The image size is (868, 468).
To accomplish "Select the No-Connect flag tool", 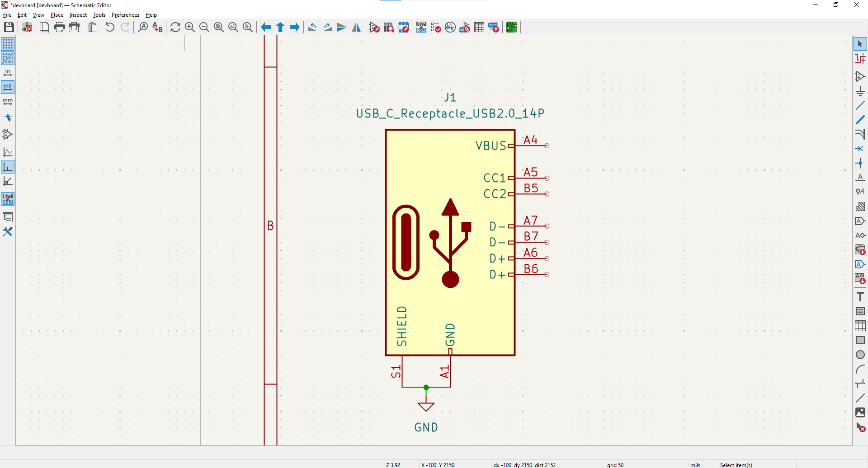I will click(x=860, y=149).
